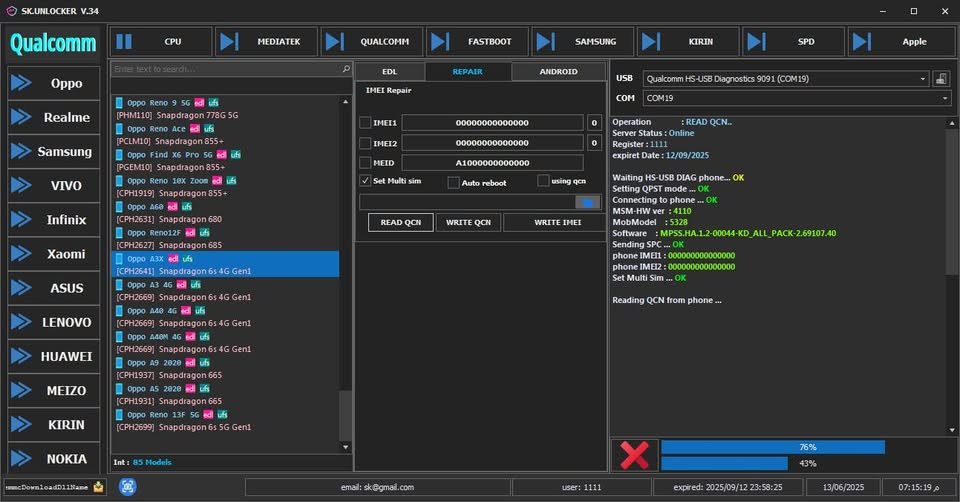Click the blue screenshot icon in status bar
Image resolution: width=960 pixels, height=502 pixels.
[127, 487]
